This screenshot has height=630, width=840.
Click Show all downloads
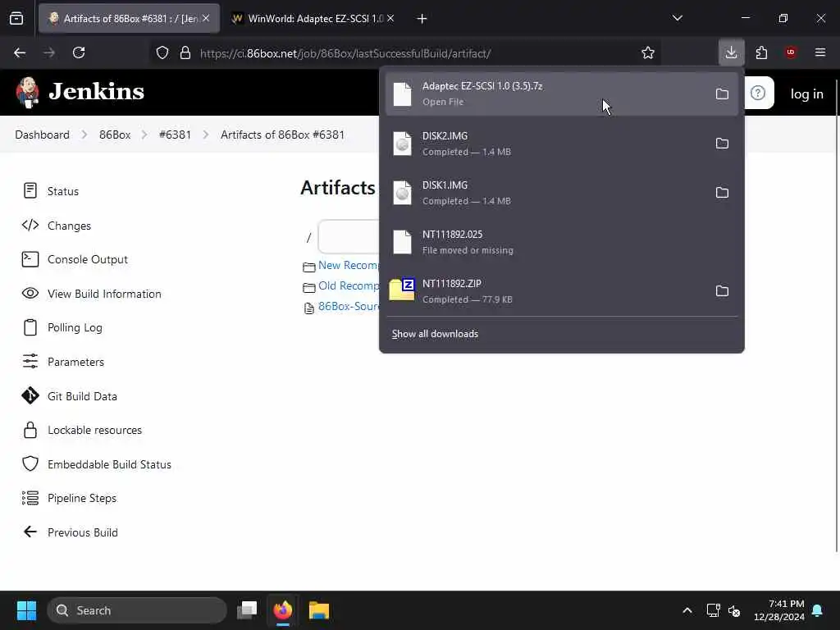point(435,334)
